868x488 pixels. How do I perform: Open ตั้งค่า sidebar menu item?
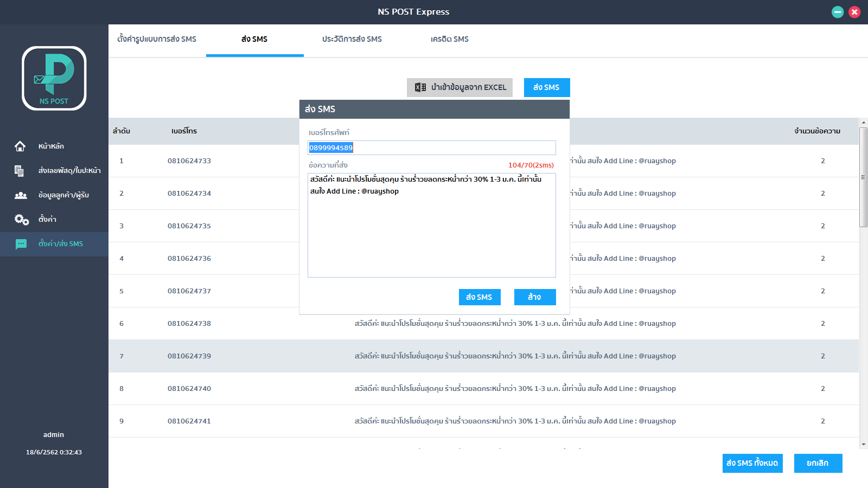(x=47, y=219)
